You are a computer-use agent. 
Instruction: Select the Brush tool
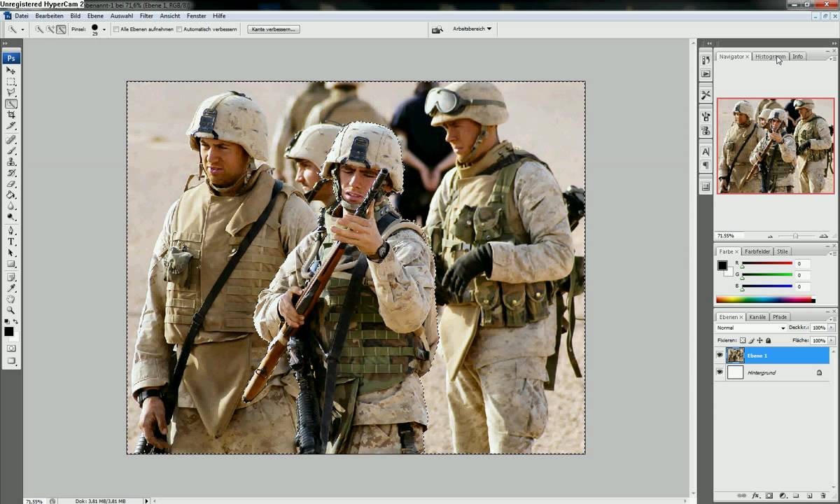point(11,150)
